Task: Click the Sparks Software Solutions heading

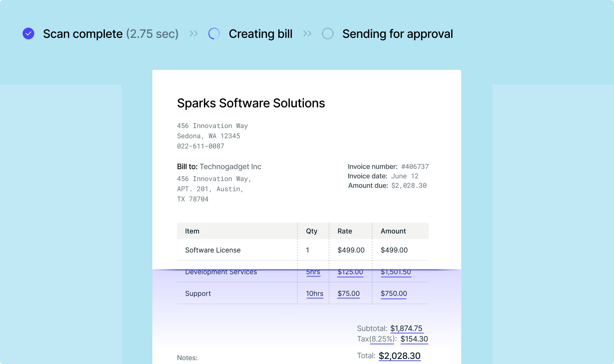Action: pyautogui.click(x=251, y=103)
